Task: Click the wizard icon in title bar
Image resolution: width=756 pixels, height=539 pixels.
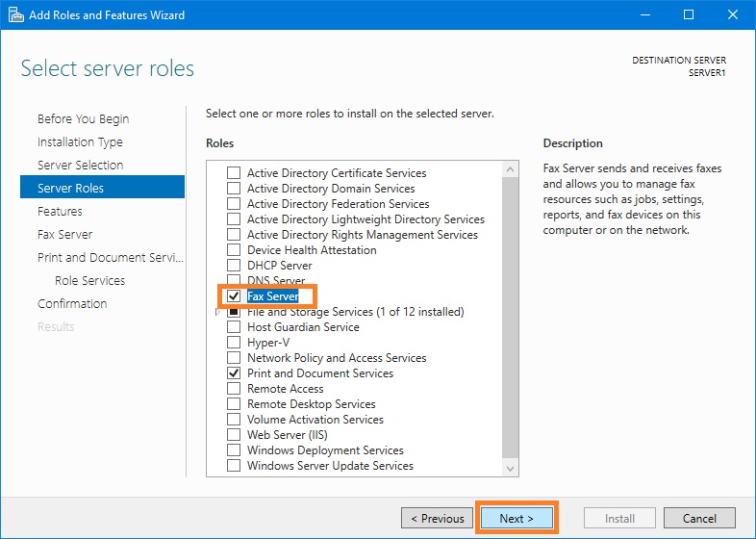Action: [x=16, y=15]
